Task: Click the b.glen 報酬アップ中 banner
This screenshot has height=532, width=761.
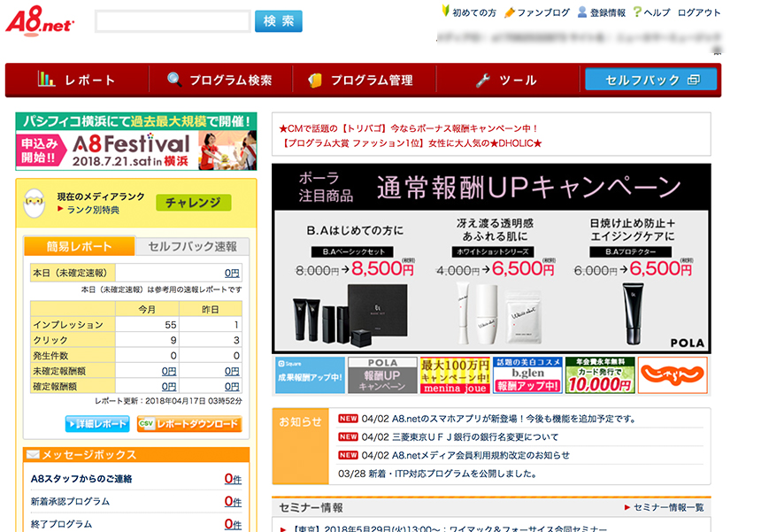Action: (x=527, y=375)
